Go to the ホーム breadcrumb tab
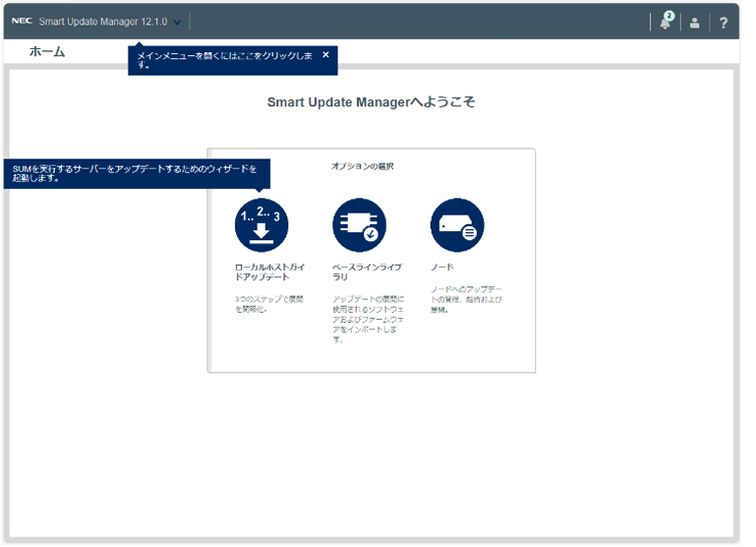 point(47,52)
